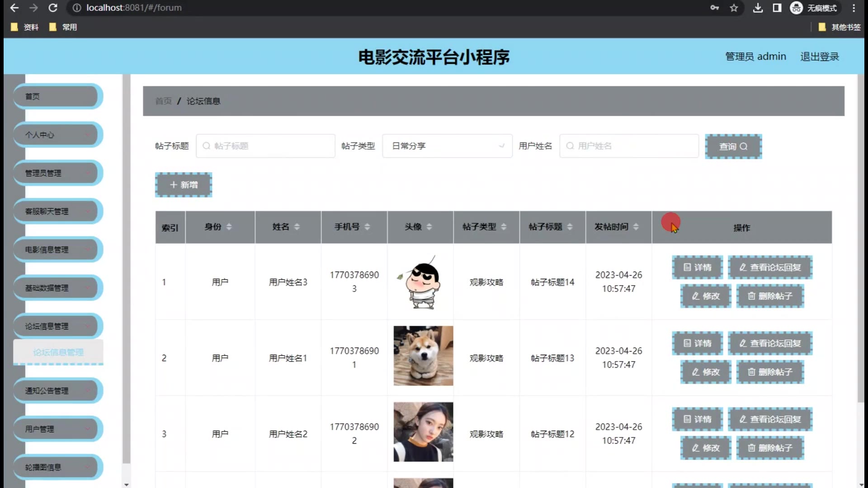Sort table by 身份 column arrows

point(229,227)
